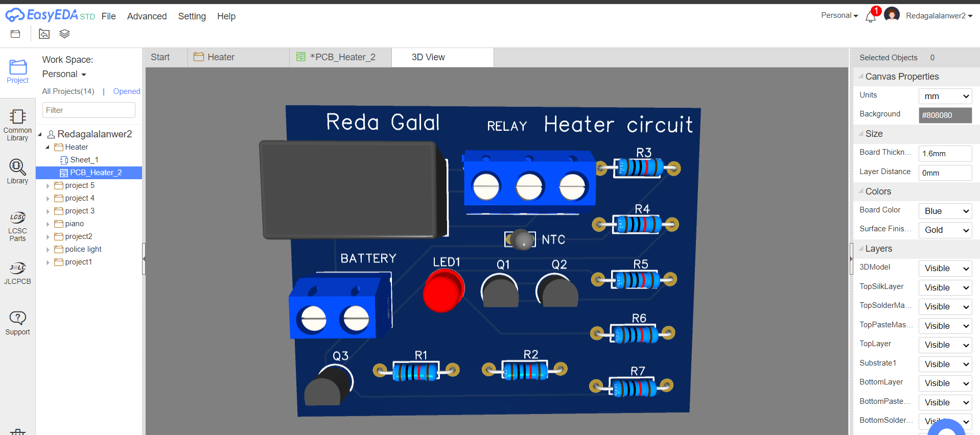980x435 pixels.
Task: Click the Layer Distance input field
Action: pyautogui.click(x=945, y=173)
